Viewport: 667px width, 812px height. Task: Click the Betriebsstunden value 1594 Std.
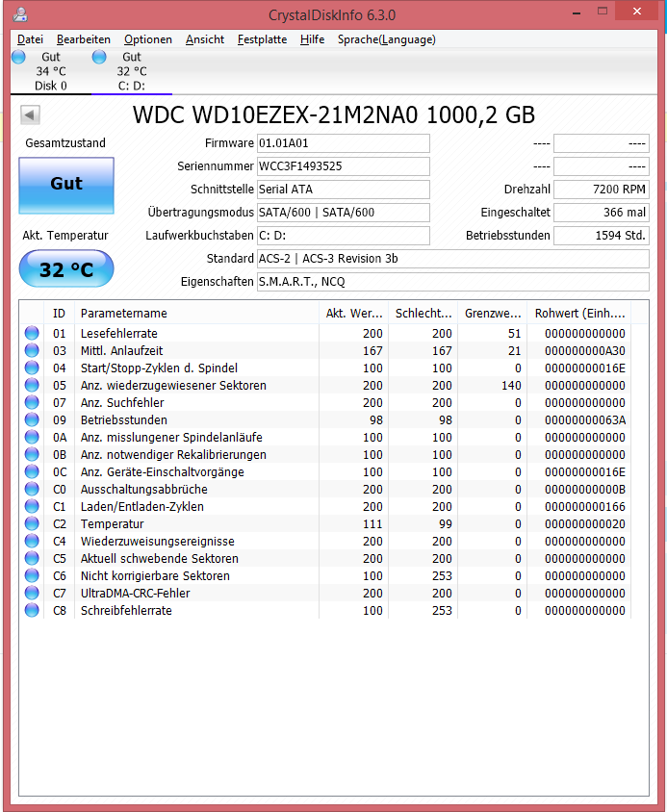tap(602, 236)
